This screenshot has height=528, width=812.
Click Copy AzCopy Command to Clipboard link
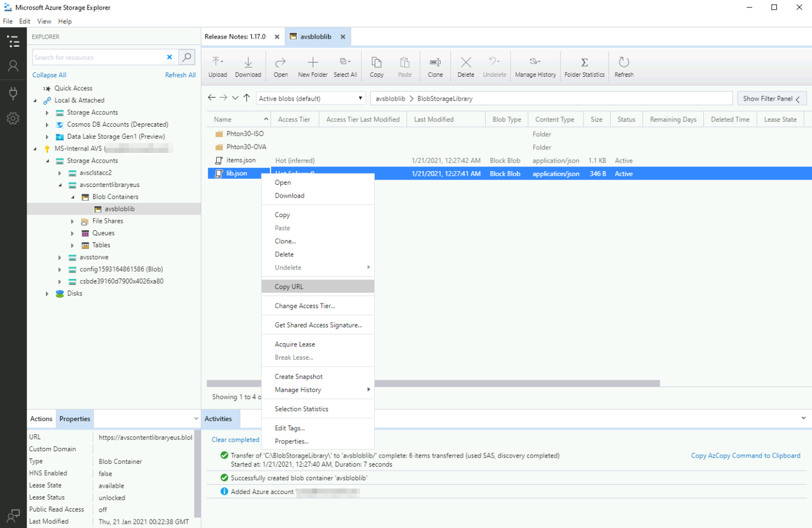tap(745, 456)
